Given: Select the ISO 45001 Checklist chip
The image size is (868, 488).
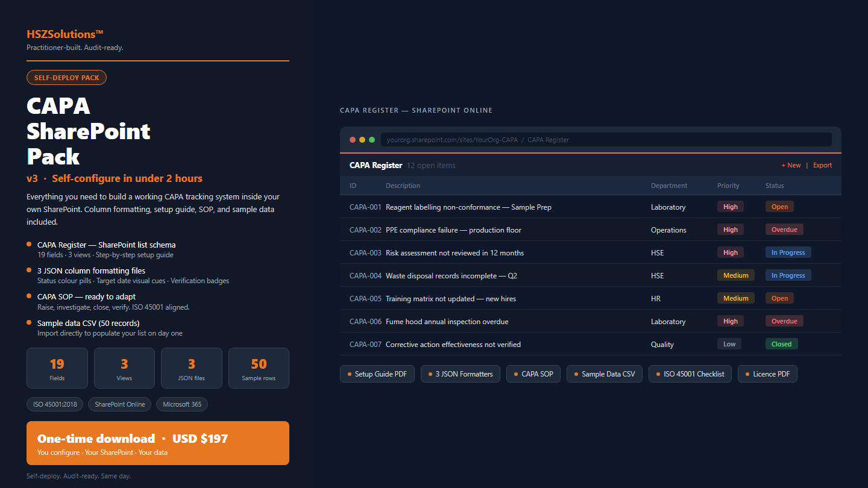Looking at the screenshot, I should (x=690, y=374).
